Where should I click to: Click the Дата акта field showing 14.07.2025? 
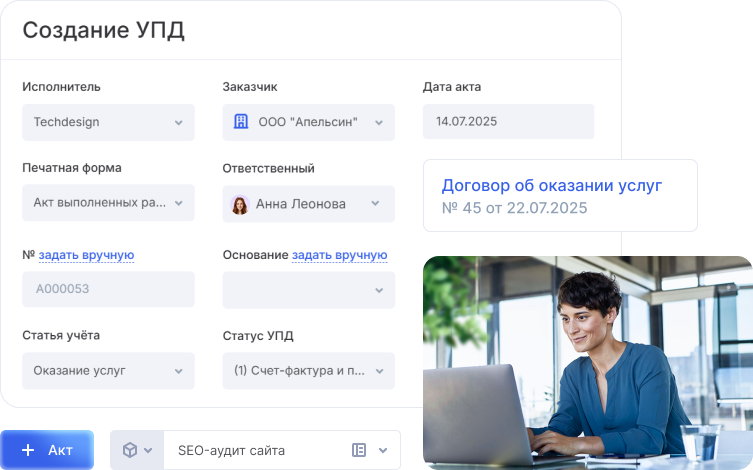[508, 121]
